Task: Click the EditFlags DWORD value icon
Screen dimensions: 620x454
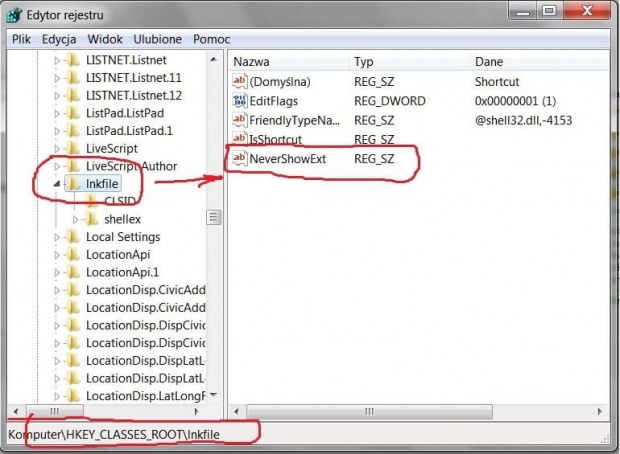Action: coord(239,101)
